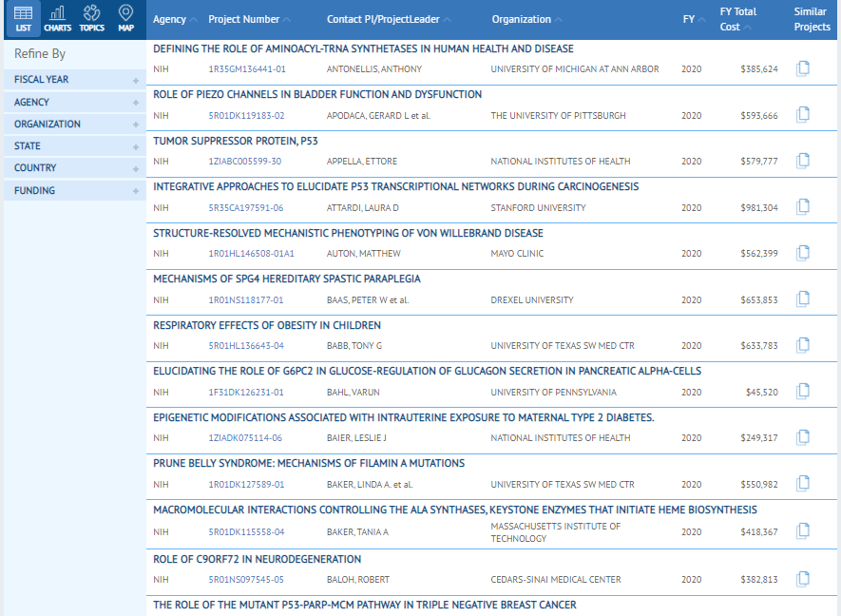Select organization STANFORD UNIVERSITY
The width and height of the screenshot is (841, 616).
(538, 207)
